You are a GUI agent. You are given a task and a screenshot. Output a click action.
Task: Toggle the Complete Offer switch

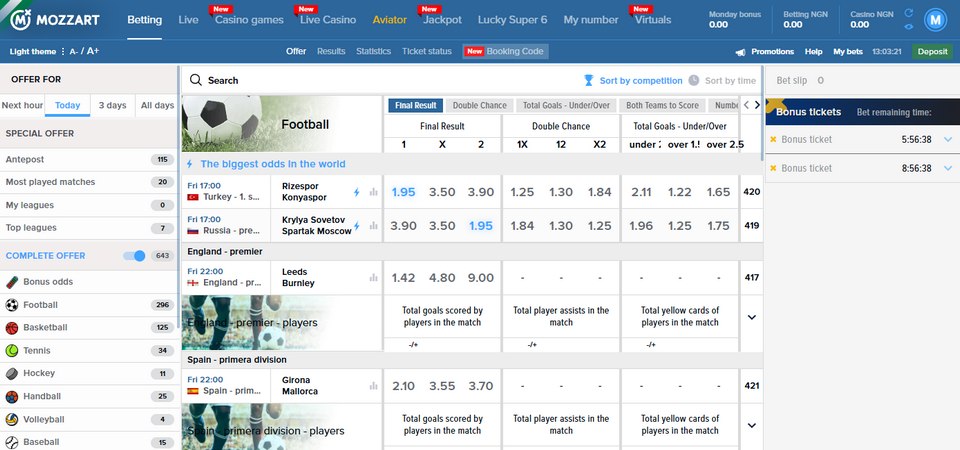[x=134, y=256]
